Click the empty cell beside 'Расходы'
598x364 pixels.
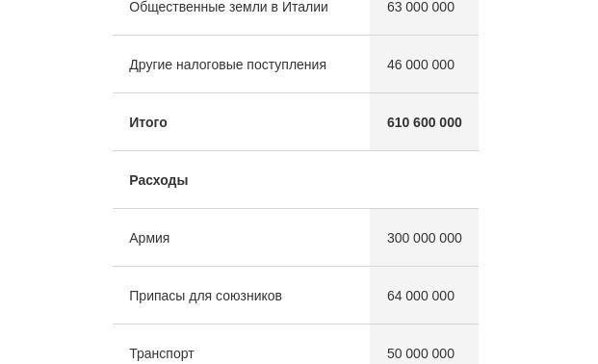point(424,180)
